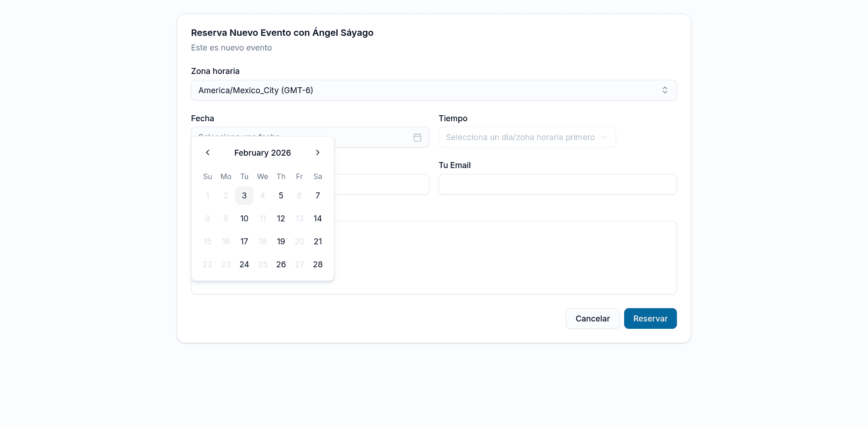Image resolution: width=868 pixels, height=428 pixels.
Task: Select February 26 in the calendar
Action: point(281,264)
